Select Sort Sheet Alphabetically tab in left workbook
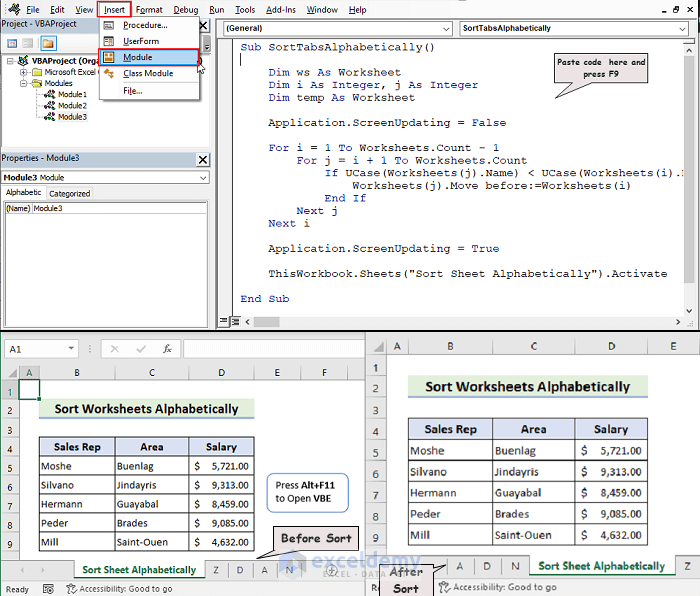The height and width of the screenshot is (596, 700). coord(139,570)
